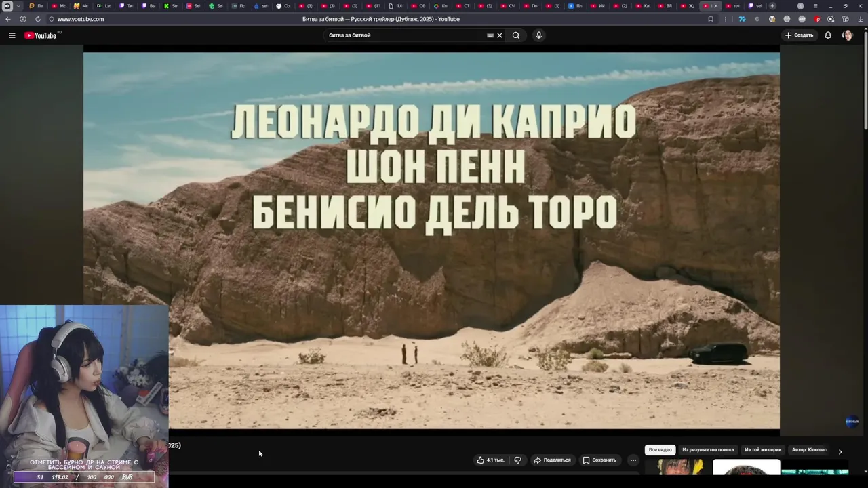Open the browser downloads arrow icon

coord(859,19)
